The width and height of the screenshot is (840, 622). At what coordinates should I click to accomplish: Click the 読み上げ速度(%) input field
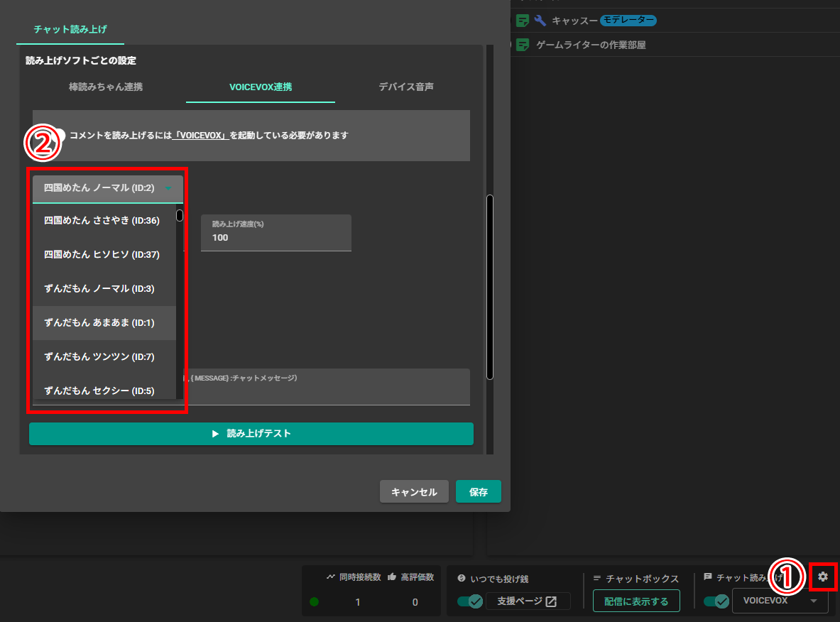[276, 232]
